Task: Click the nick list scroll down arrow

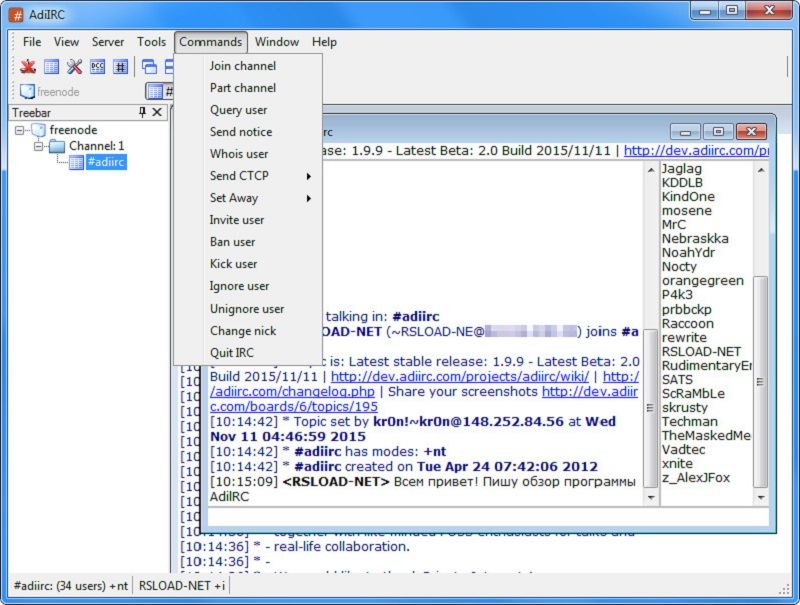Action: pyautogui.click(x=761, y=497)
